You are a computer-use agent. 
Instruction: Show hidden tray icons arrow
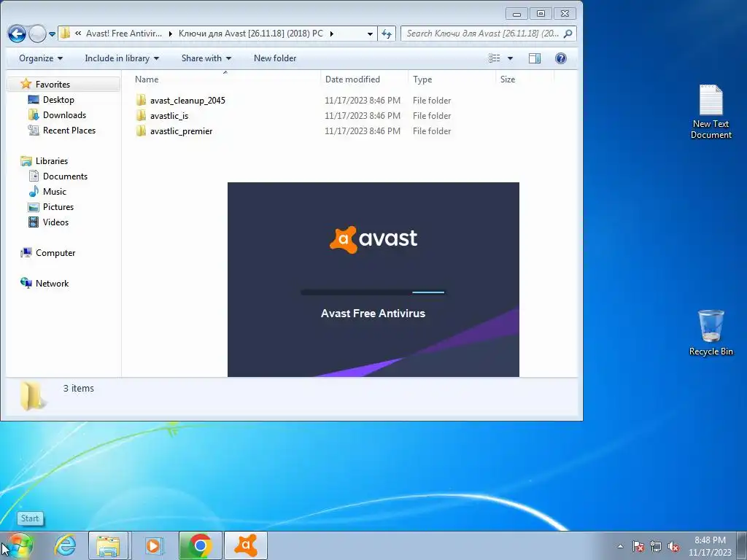point(620,546)
